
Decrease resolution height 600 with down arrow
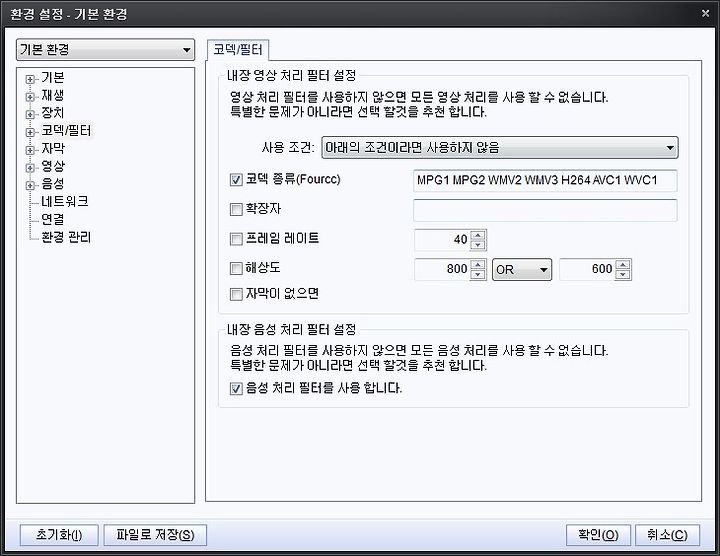coord(623,275)
